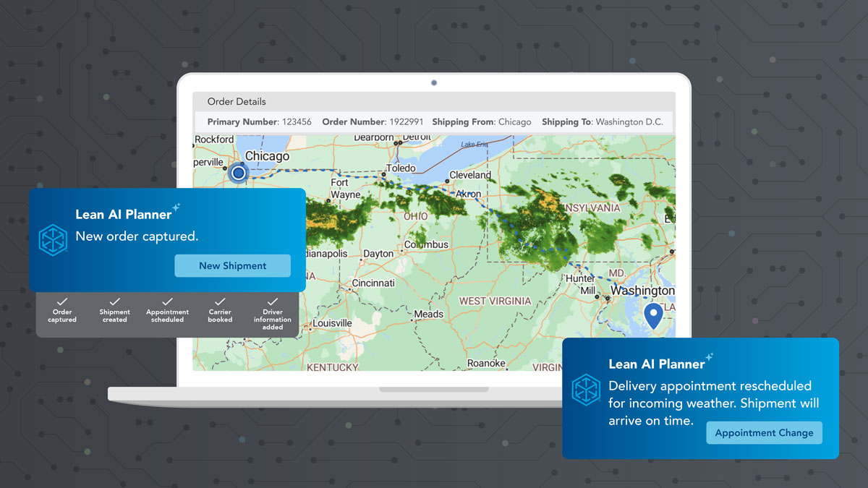Click the sparkle icon in the rescheduled notification
Viewport: 868px width, 488px height.
pyautogui.click(x=710, y=357)
